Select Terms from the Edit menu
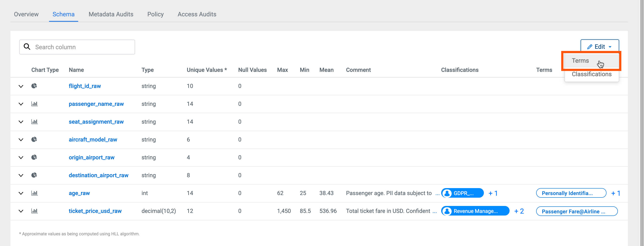 click(580, 61)
